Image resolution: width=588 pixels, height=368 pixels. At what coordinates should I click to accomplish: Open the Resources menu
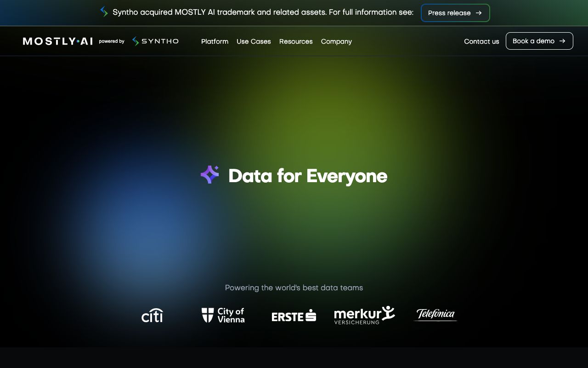click(x=296, y=41)
